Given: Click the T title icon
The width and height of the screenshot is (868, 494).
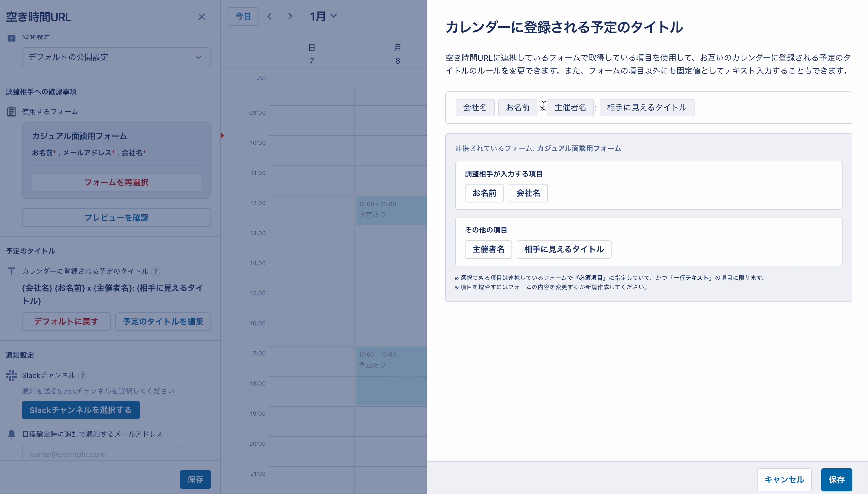Looking at the screenshot, I should (12, 271).
